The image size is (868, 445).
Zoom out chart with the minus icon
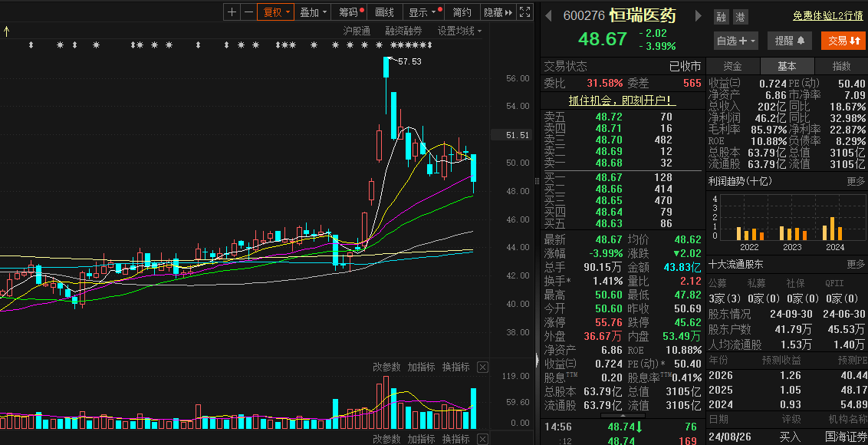(x=248, y=12)
